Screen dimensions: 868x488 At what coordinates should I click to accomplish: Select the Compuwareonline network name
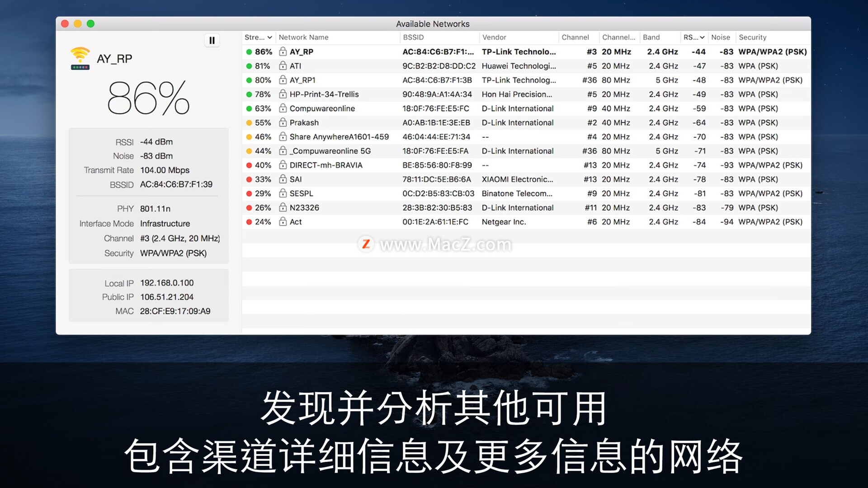coord(322,108)
